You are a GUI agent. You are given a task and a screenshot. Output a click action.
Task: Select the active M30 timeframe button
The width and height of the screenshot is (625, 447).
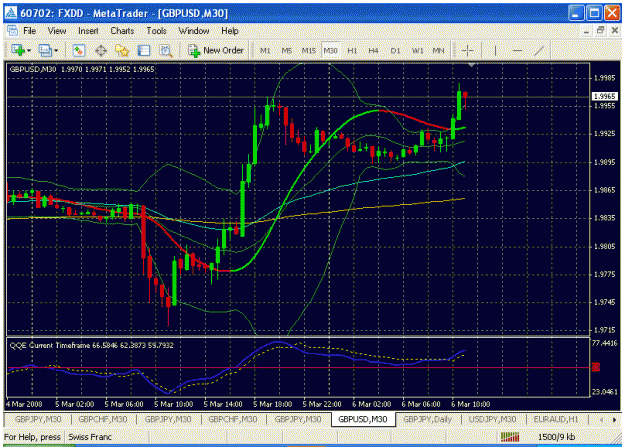coord(330,51)
